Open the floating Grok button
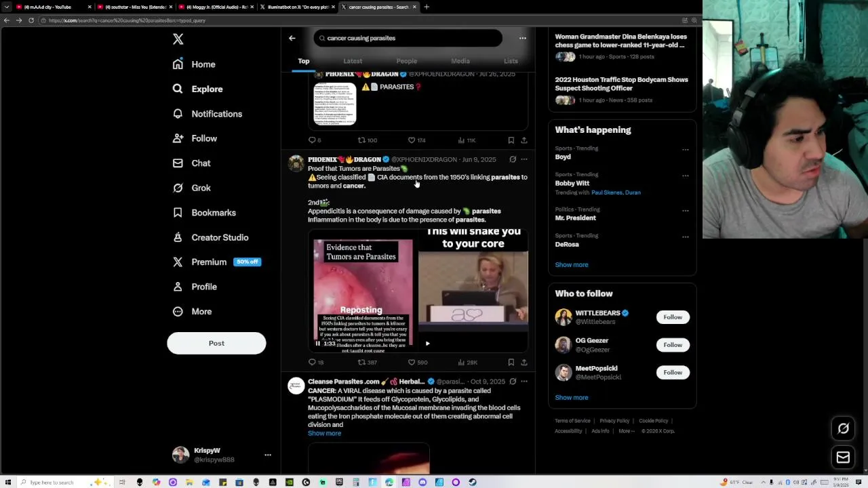The height and width of the screenshot is (488, 868). (843, 428)
